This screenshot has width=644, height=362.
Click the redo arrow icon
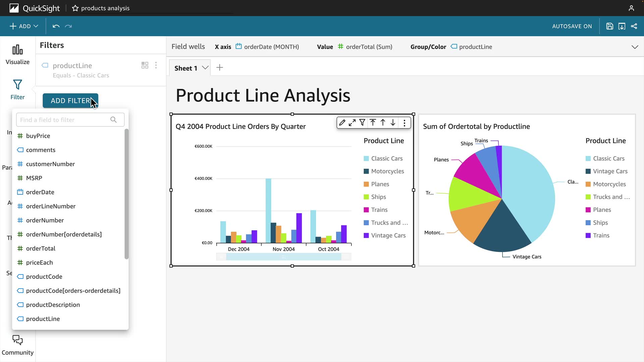[68, 26]
